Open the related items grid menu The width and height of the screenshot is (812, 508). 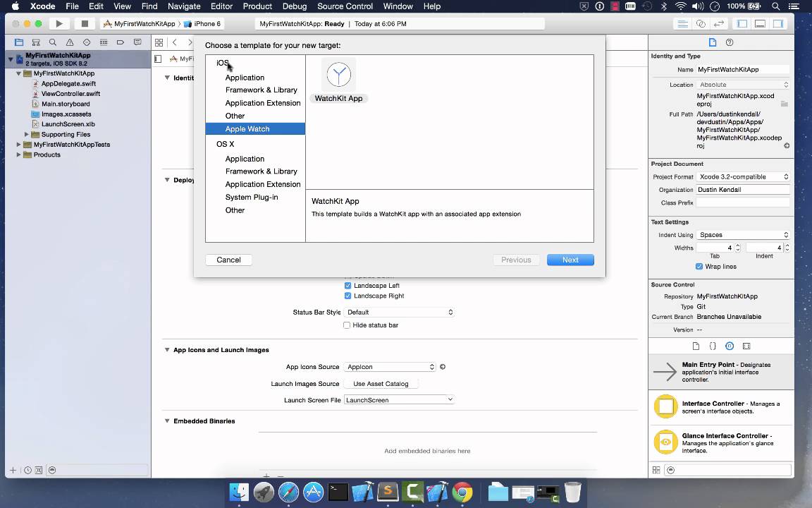(x=159, y=42)
